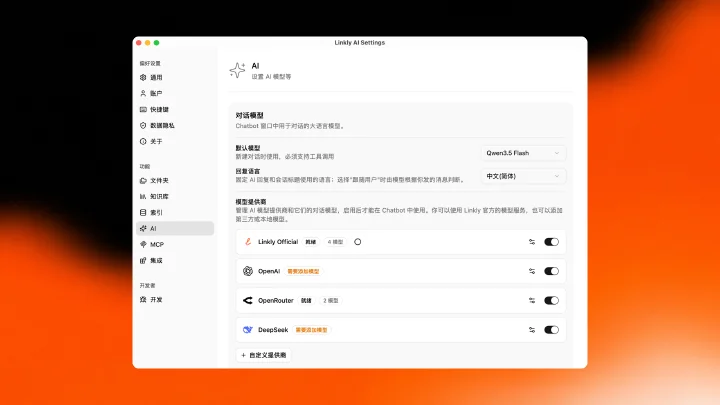Click the refresh circle icon beside Linkly Official
Screen dimensions: 720x405
point(358,242)
